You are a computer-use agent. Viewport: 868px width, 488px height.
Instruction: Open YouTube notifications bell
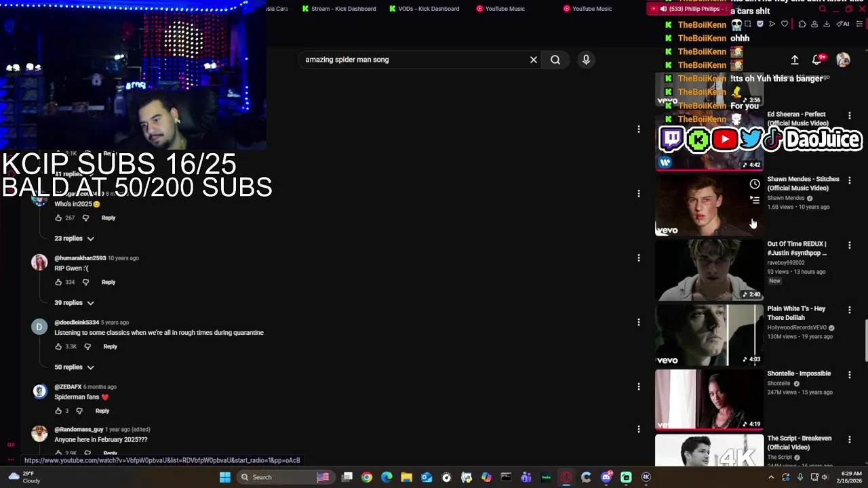[x=818, y=60]
